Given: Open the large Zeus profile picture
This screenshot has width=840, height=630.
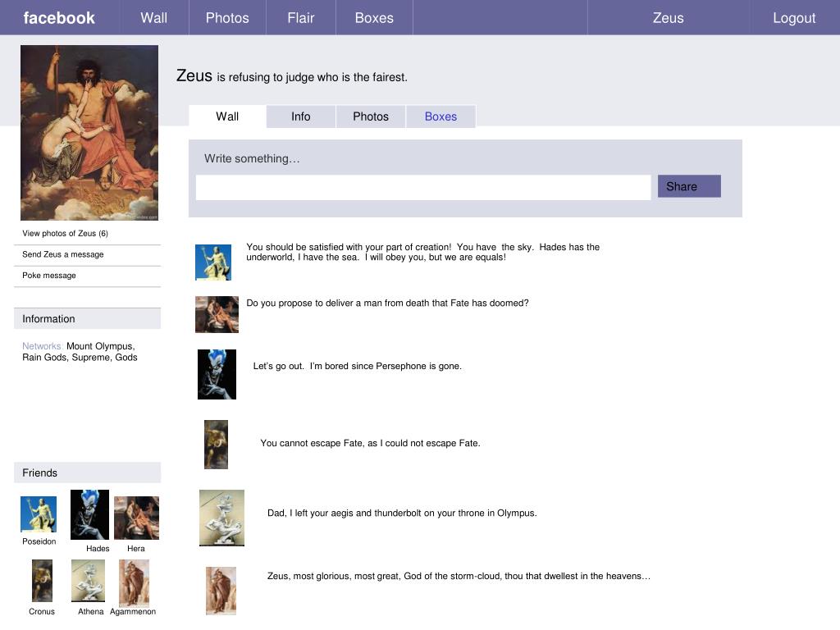Looking at the screenshot, I should (x=89, y=132).
